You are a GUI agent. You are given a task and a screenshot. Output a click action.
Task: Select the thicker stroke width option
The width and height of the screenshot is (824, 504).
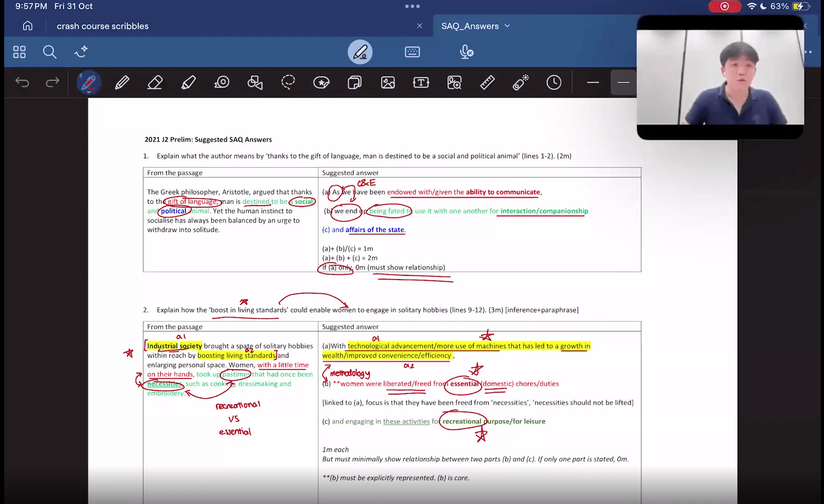coord(623,83)
